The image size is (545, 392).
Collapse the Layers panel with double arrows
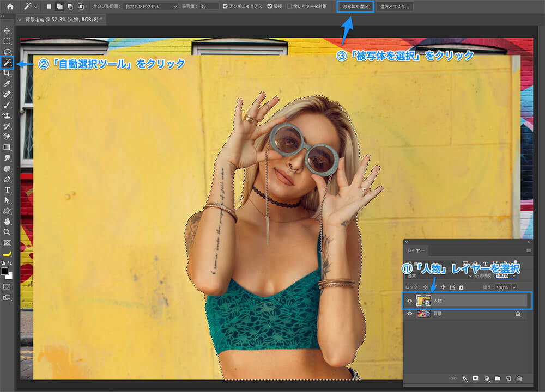point(529,242)
